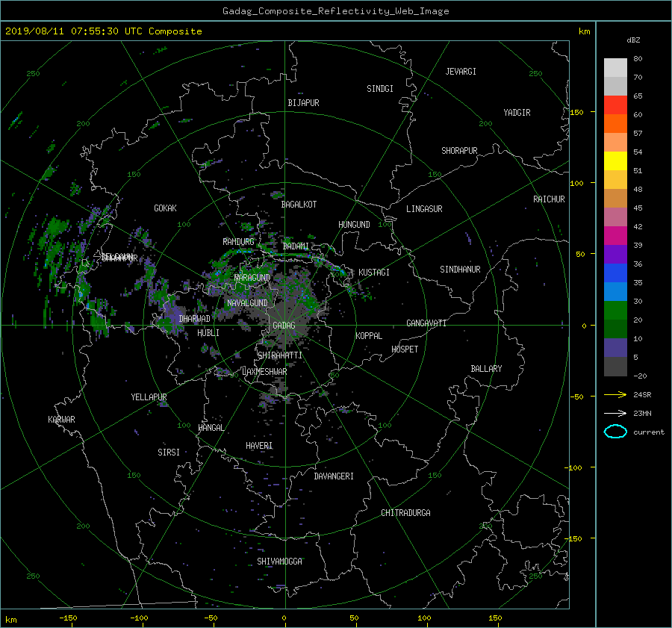This screenshot has width=672, height=628.
Task: Select the YADGIR label
Action: click(x=517, y=113)
